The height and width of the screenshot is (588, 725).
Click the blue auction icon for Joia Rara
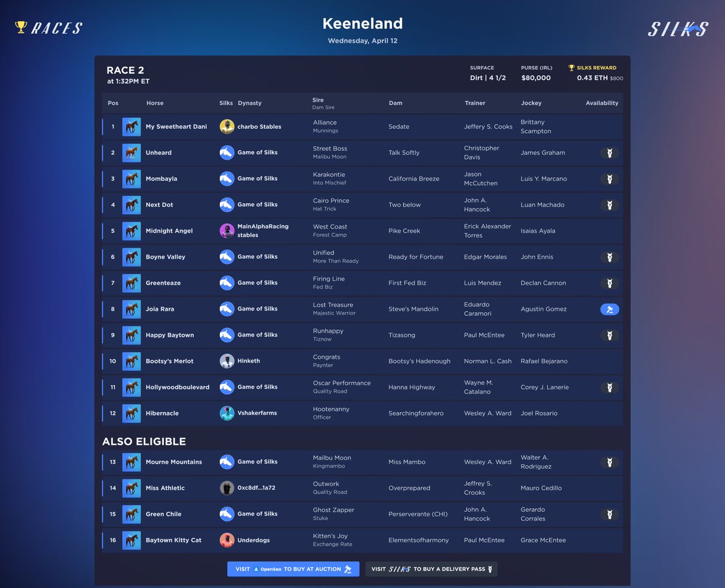pos(610,309)
